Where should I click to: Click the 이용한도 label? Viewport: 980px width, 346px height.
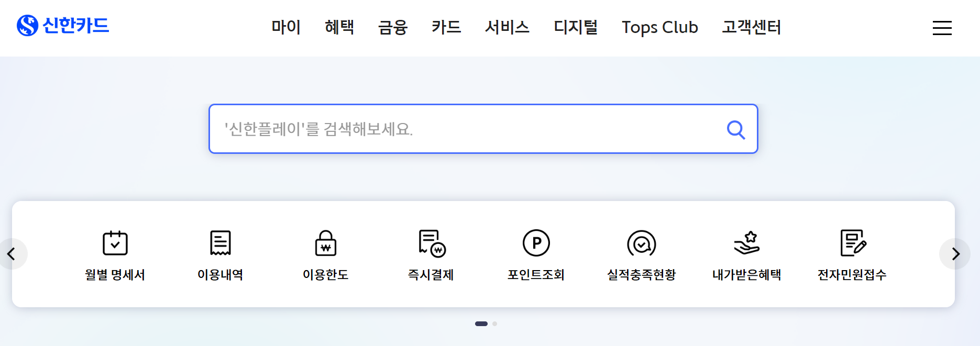pos(326,275)
